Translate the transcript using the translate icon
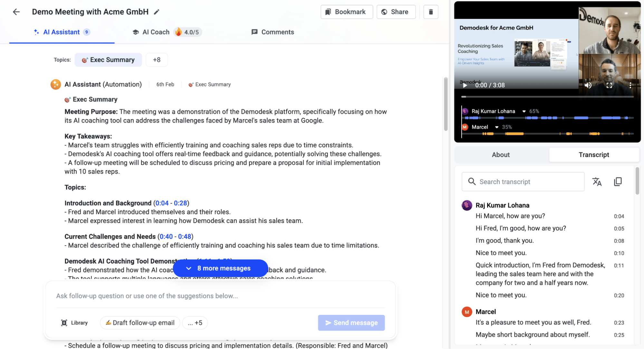 597,182
